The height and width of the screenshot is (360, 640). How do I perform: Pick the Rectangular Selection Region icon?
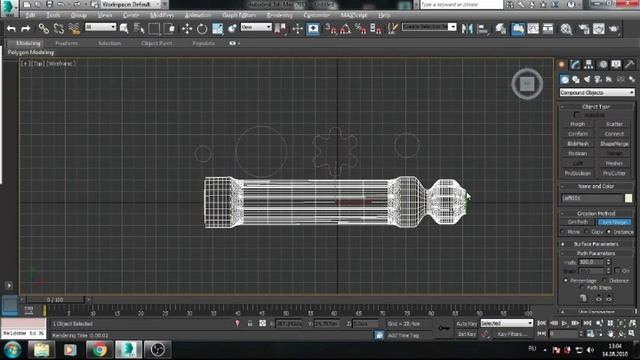point(154,29)
